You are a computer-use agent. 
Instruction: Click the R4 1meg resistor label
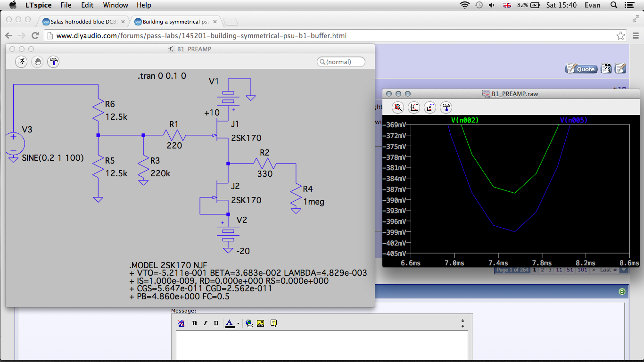coord(313,196)
